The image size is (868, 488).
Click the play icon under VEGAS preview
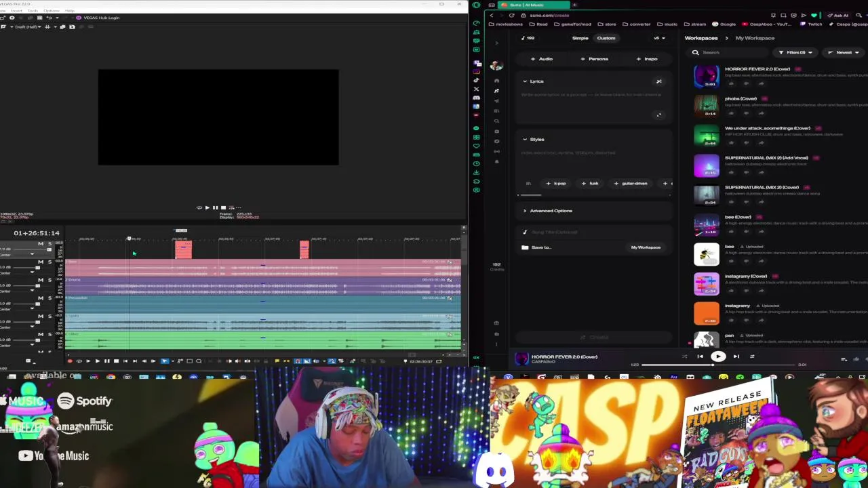click(207, 208)
